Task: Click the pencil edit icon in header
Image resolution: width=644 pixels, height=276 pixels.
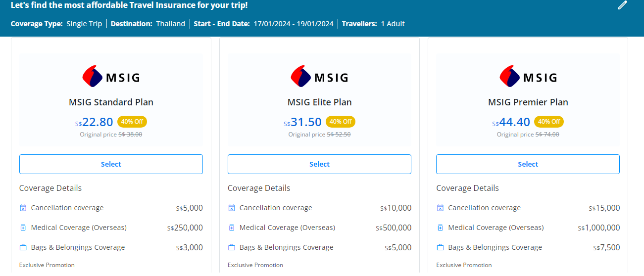Action: 622,5
